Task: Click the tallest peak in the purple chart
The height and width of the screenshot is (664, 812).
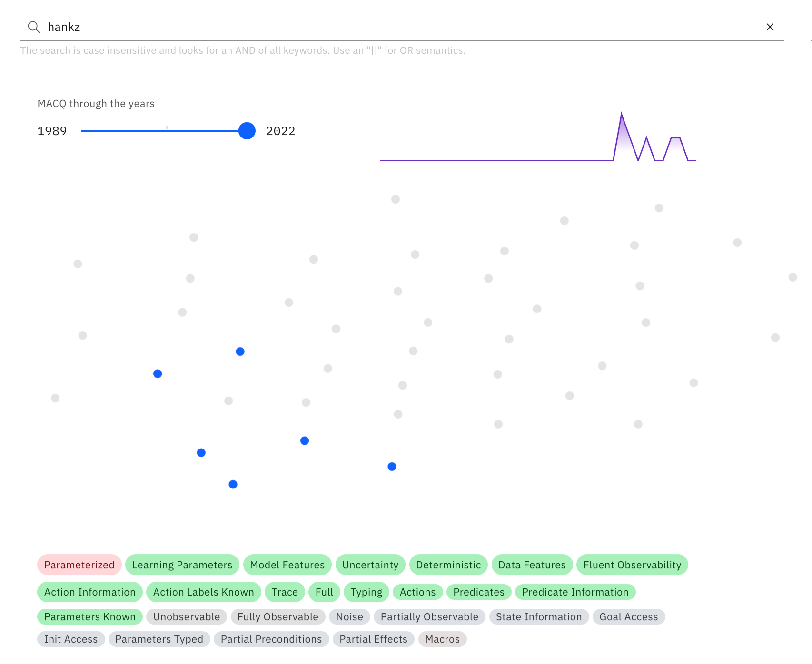Action: point(622,115)
